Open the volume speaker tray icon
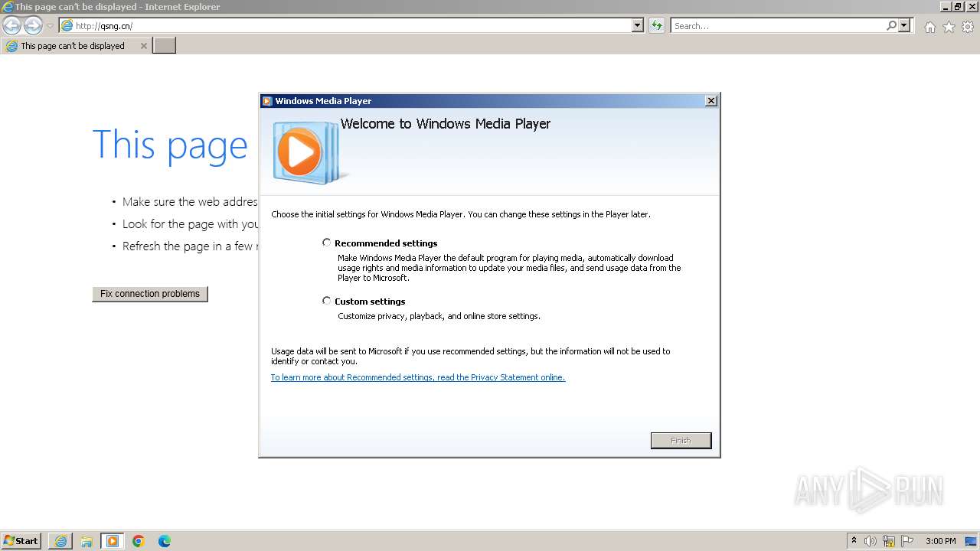 point(871,541)
